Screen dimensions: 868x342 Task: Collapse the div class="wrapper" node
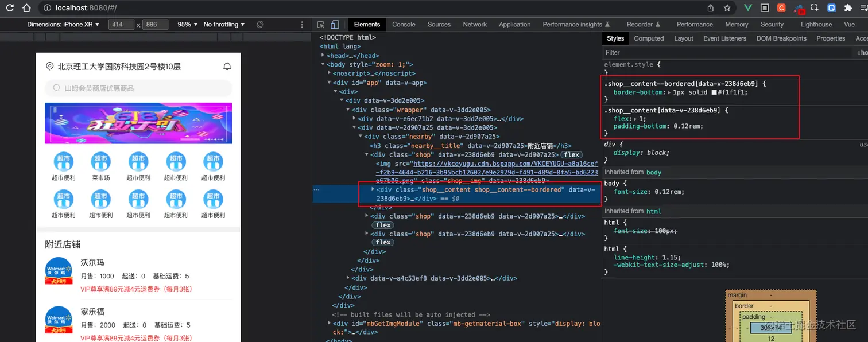click(348, 110)
